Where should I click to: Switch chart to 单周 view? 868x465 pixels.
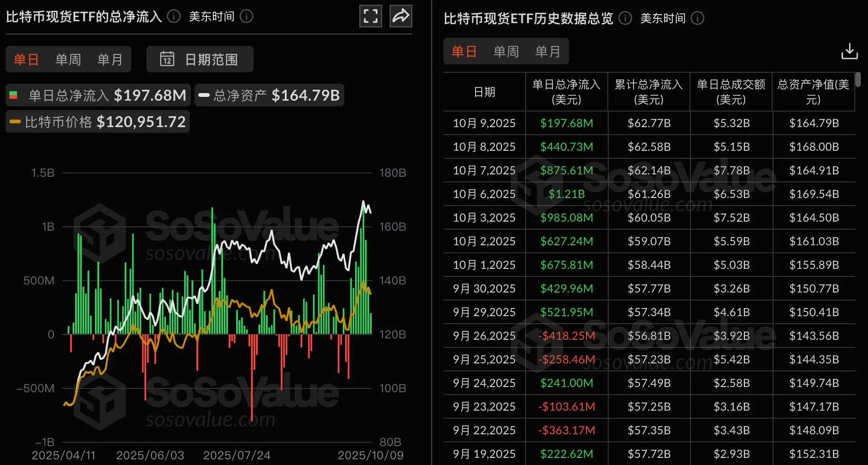coord(68,60)
